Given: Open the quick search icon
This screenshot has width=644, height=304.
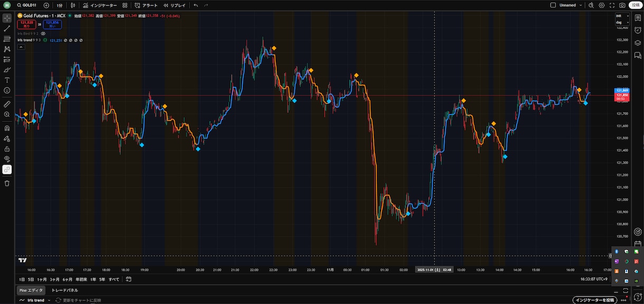Looking at the screenshot, I should point(591,5).
